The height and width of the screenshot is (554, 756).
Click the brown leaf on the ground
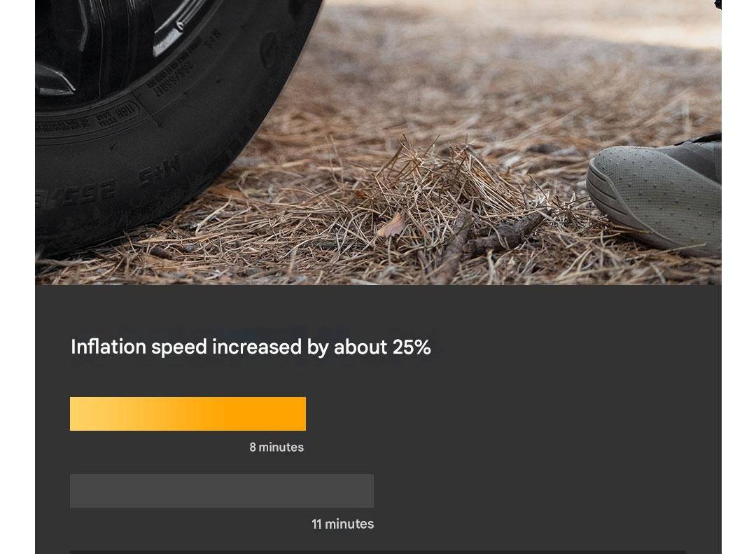click(x=392, y=226)
